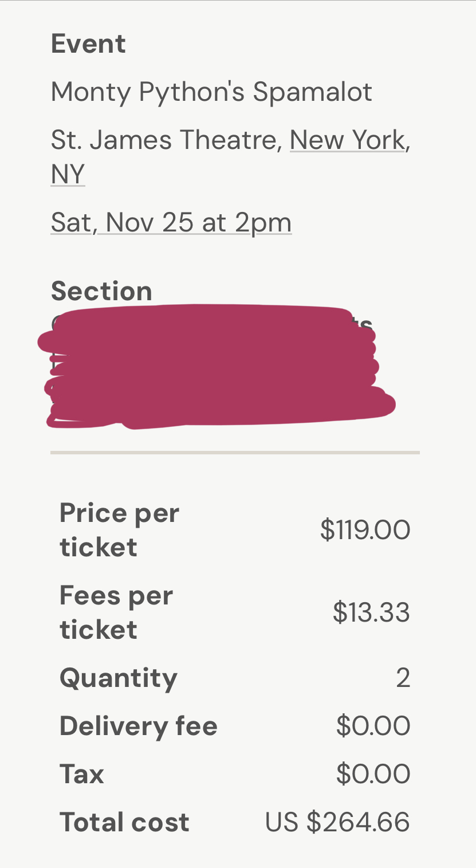
Task: Click the Price per ticket label
Action: click(119, 529)
